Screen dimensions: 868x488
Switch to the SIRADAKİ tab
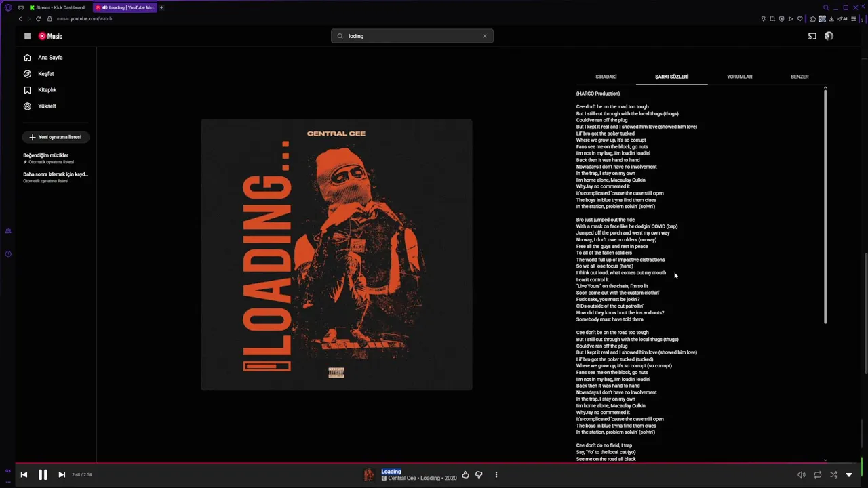(606, 77)
